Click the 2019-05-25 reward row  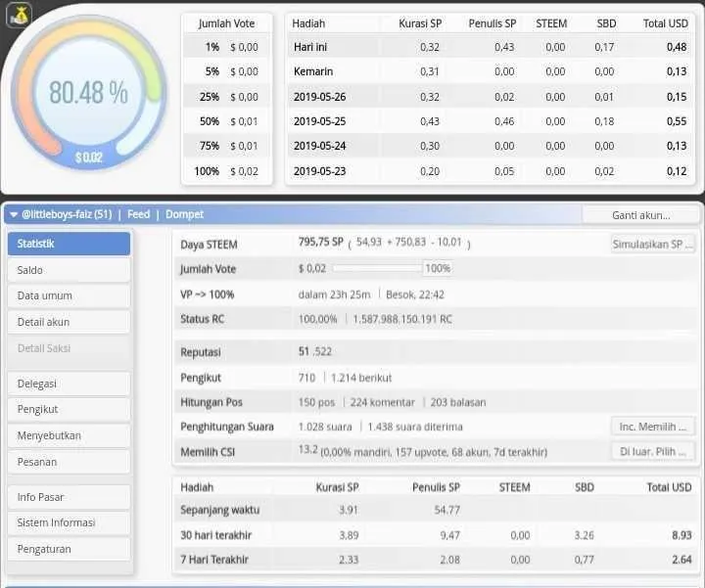(x=491, y=121)
